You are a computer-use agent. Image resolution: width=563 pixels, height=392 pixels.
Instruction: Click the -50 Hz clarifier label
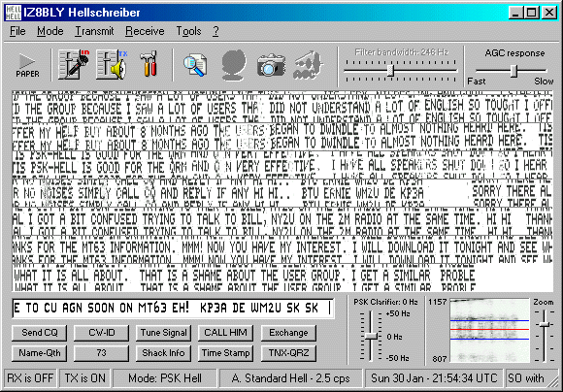[x=398, y=358]
